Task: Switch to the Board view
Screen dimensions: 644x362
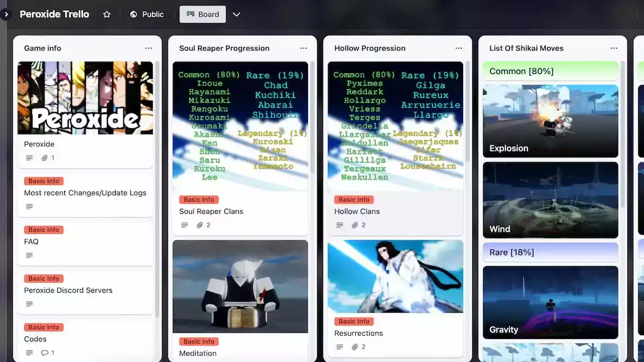Action: (x=202, y=14)
